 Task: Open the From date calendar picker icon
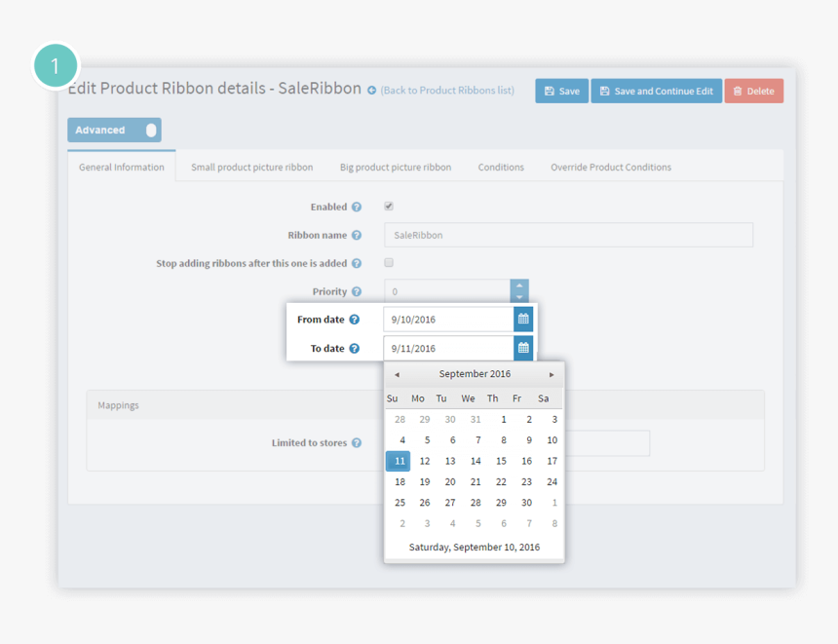(522, 319)
